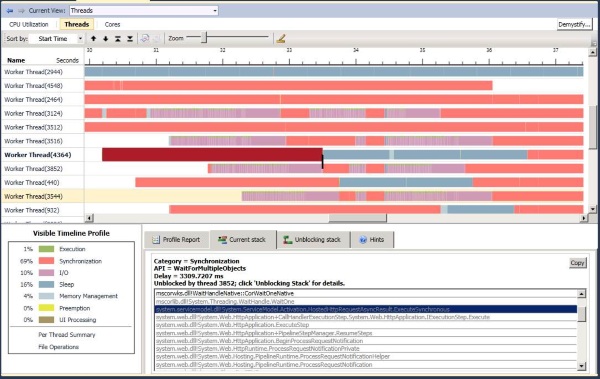Open the Unblocking stack tab
Image resolution: width=600 pixels, height=379 pixels.
[312, 240]
